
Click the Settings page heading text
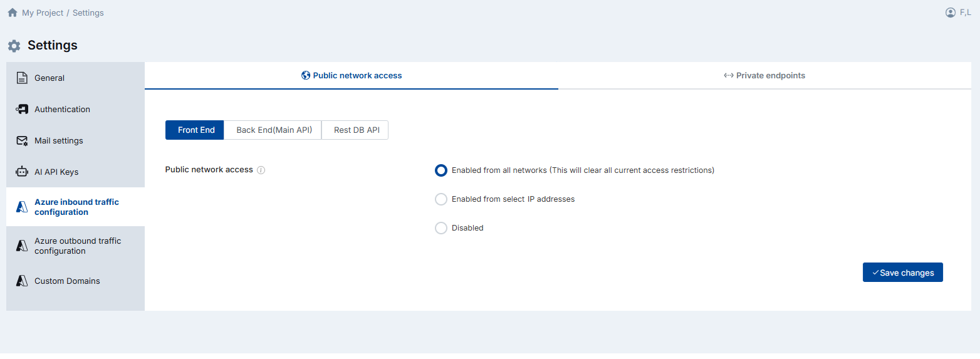click(53, 45)
